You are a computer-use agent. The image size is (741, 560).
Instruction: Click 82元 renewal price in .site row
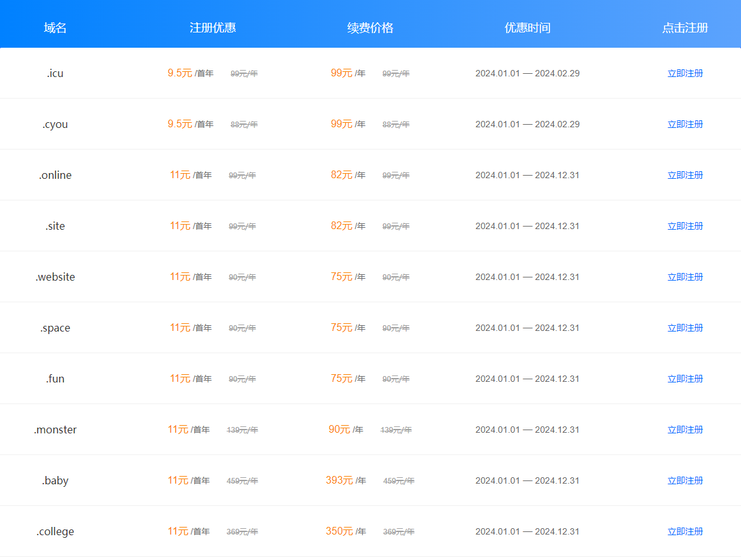[x=342, y=227]
